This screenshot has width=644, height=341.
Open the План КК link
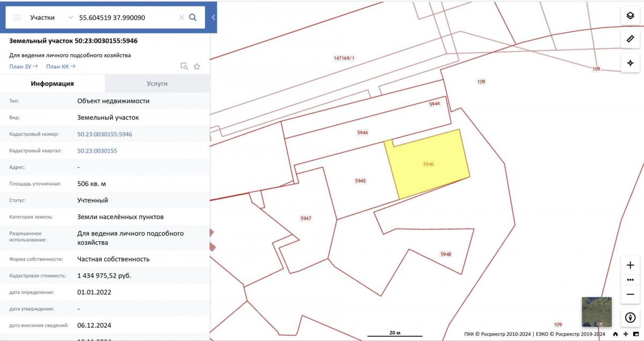[61, 67]
